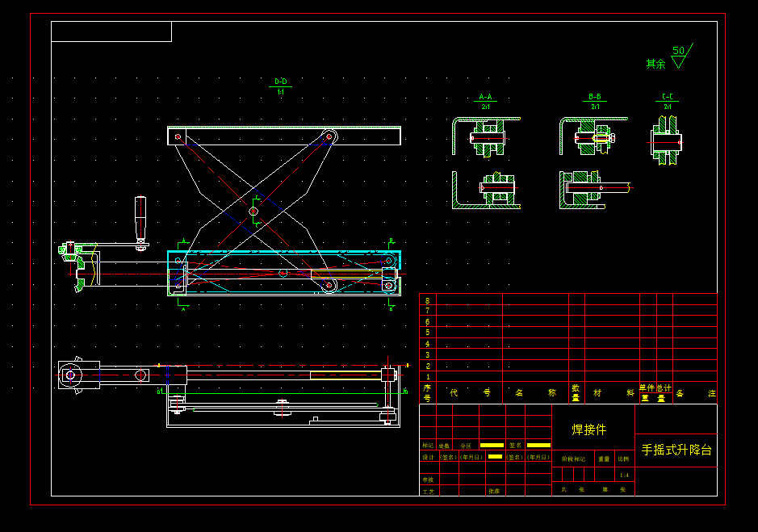Select the yellow screw rod in bottom view
758x532 pixels.
pyautogui.click(x=345, y=375)
